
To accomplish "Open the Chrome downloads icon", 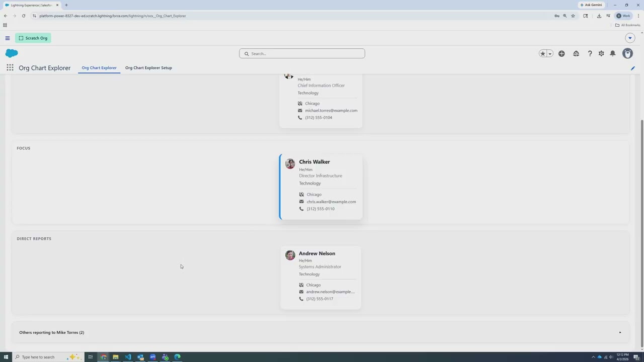I will tap(599, 16).
